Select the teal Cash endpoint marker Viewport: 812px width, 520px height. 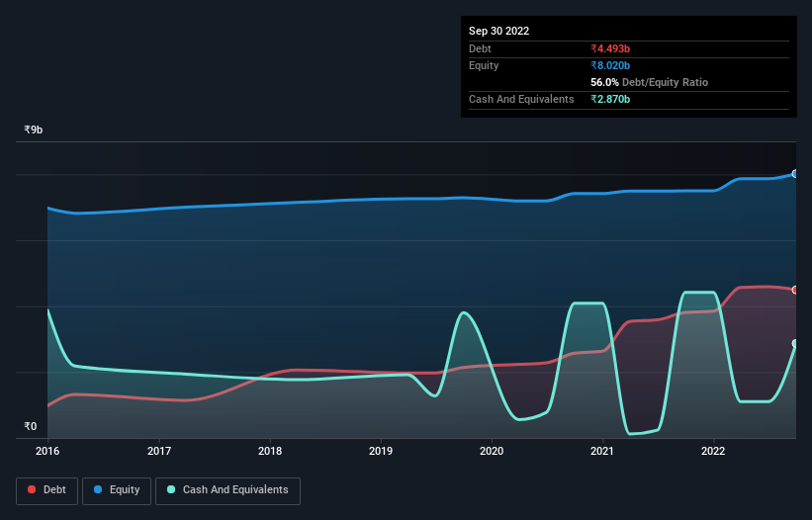(795, 344)
